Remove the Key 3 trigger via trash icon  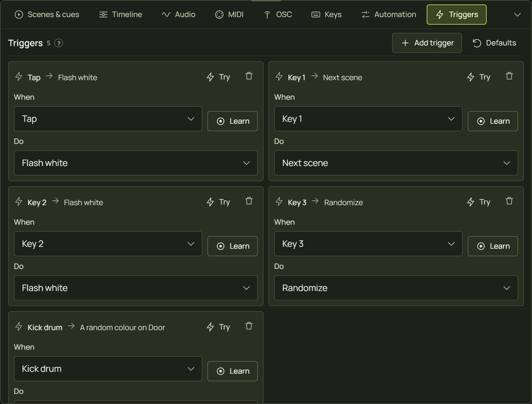pyautogui.click(x=509, y=201)
